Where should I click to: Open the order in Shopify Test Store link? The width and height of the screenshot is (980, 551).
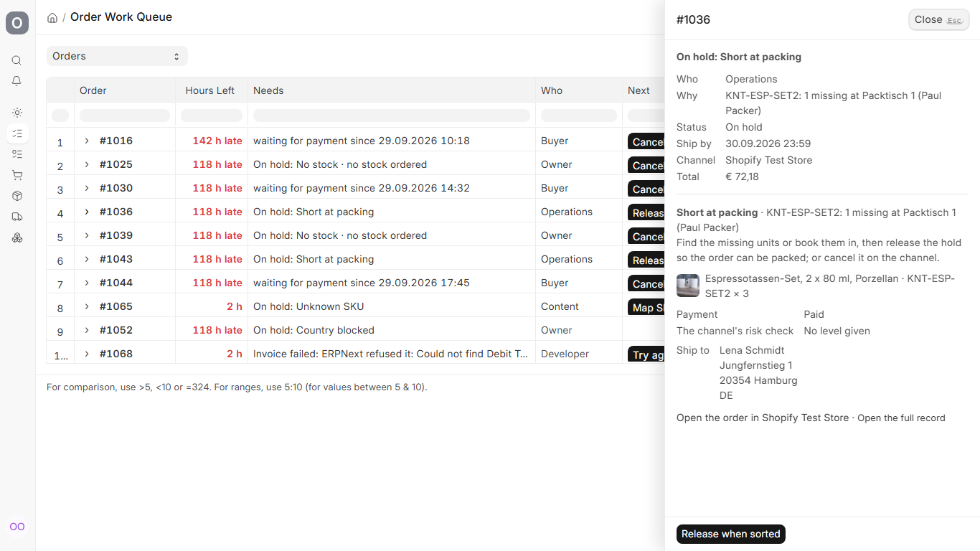(x=763, y=418)
